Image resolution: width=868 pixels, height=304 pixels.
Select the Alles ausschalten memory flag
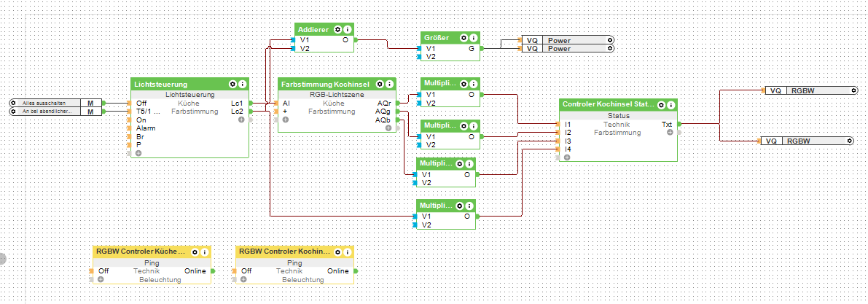(x=55, y=103)
